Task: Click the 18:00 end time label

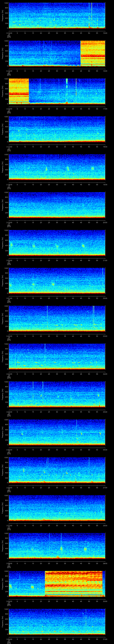Action: (105, 147)
